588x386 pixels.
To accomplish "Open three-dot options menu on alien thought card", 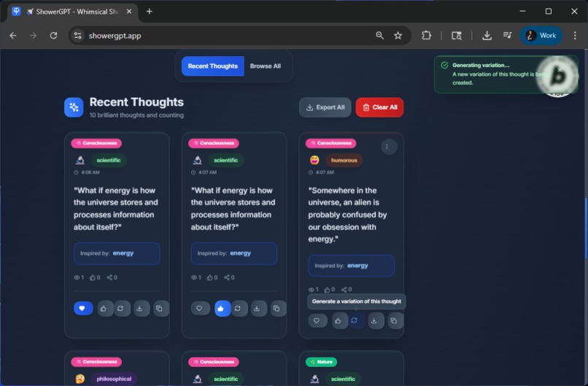I will [387, 147].
